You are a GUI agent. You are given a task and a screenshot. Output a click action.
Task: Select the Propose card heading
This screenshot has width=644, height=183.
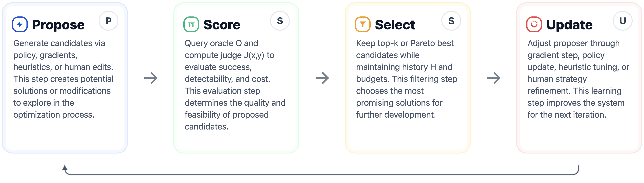(x=58, y=25)
